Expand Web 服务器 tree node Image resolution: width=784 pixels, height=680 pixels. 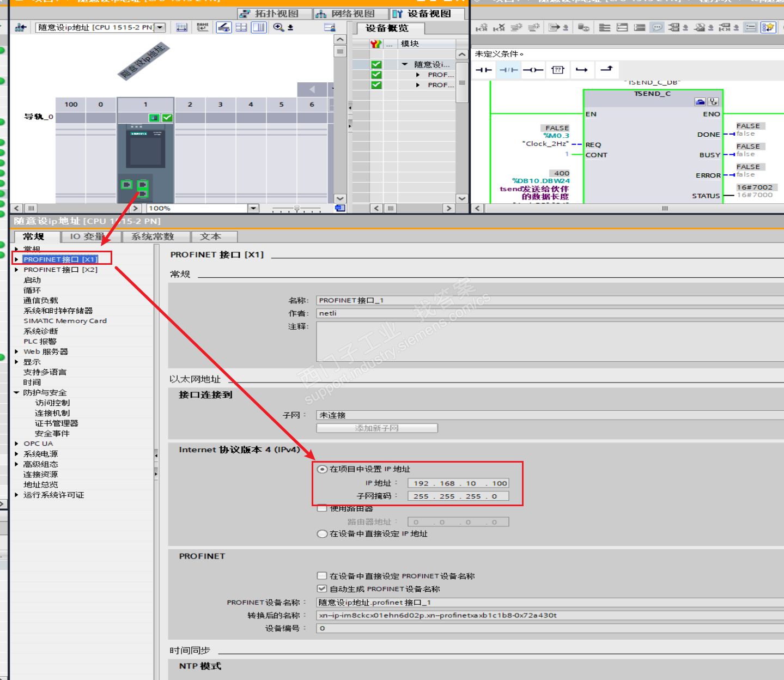coord(17,351)
